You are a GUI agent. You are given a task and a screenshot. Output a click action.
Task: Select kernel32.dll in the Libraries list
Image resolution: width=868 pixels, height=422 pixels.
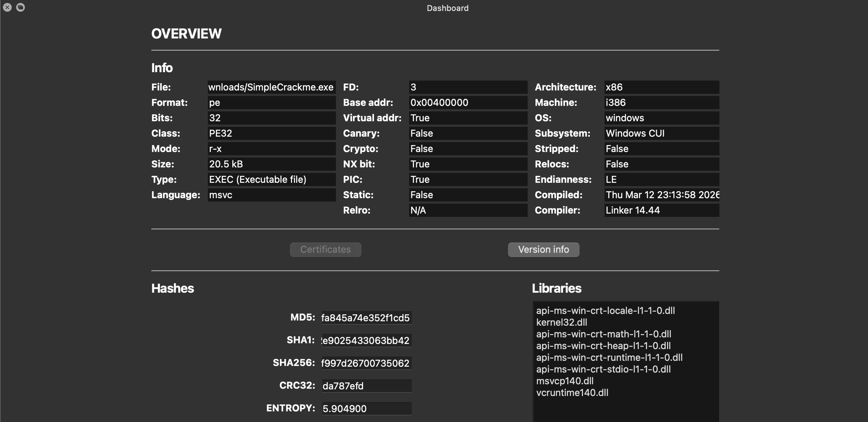pyautogui.click(x=562, y=322)
